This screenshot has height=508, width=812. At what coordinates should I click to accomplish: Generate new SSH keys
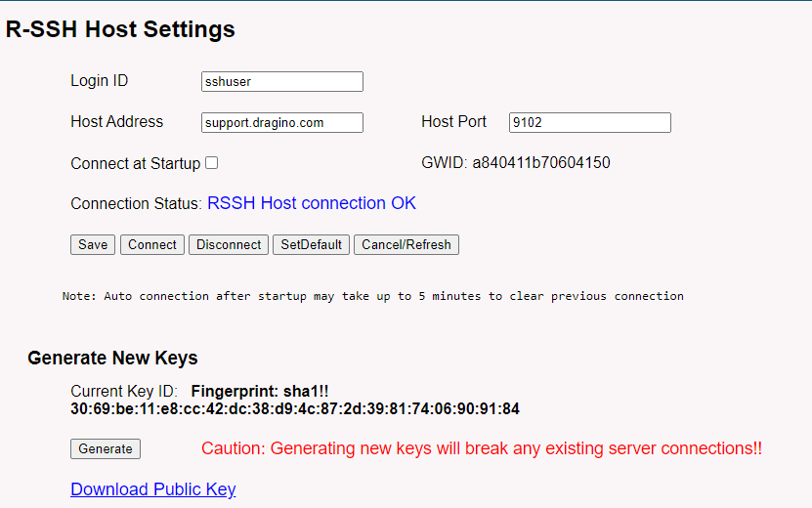(x=106, y=448)
